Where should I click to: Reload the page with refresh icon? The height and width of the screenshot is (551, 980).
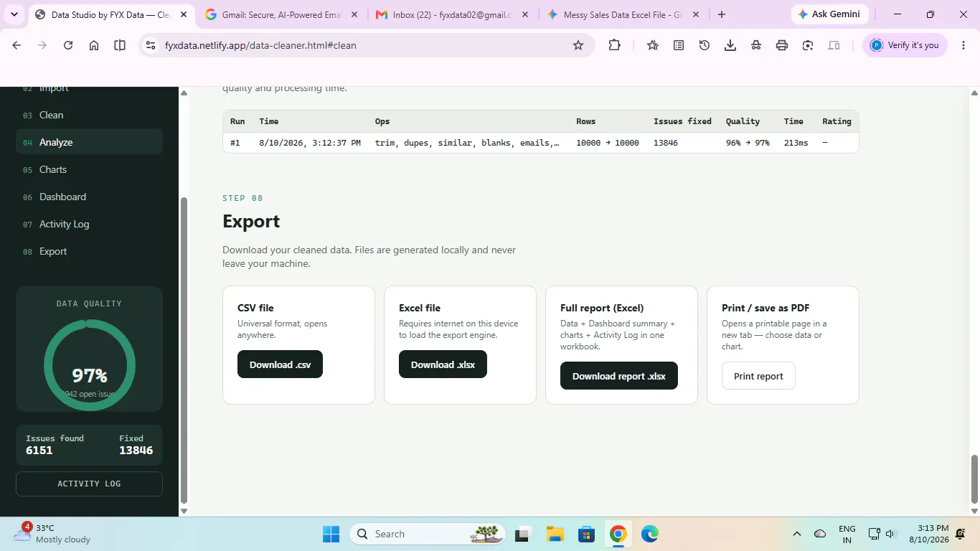tap(68, 45)
